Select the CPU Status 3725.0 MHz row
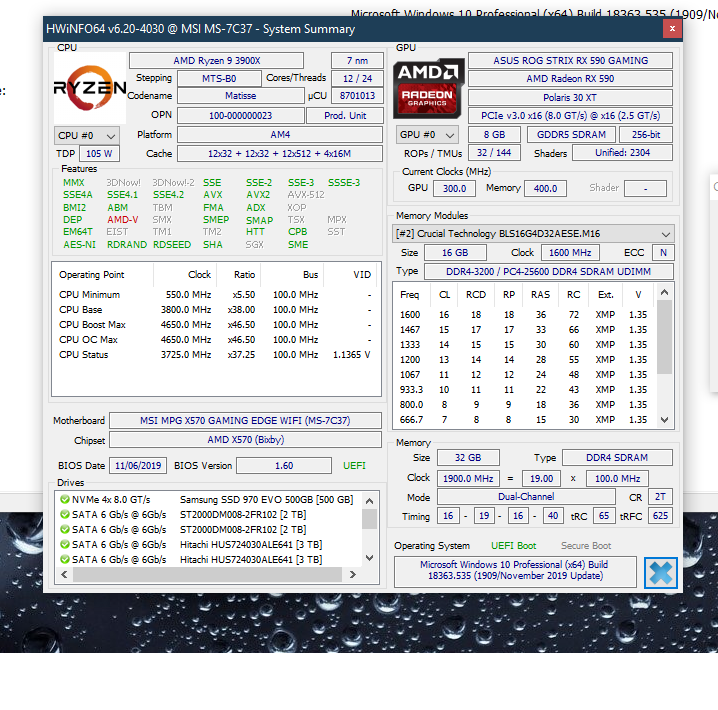718x710 pixels. pos(216,355)
